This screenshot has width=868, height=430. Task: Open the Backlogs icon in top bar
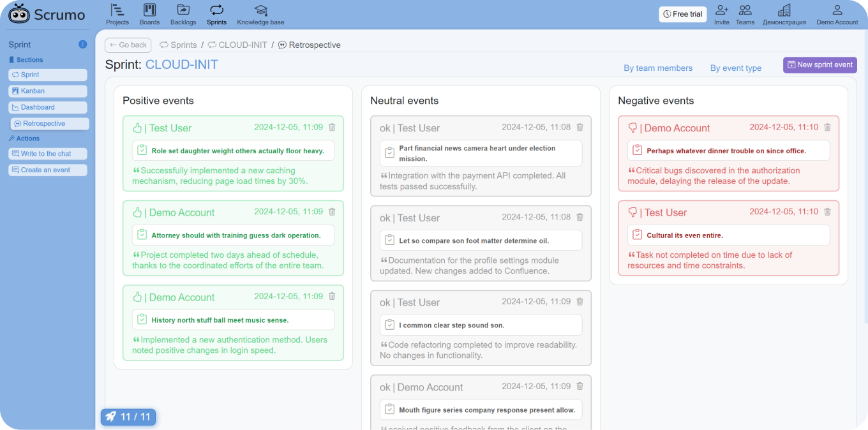183,10
